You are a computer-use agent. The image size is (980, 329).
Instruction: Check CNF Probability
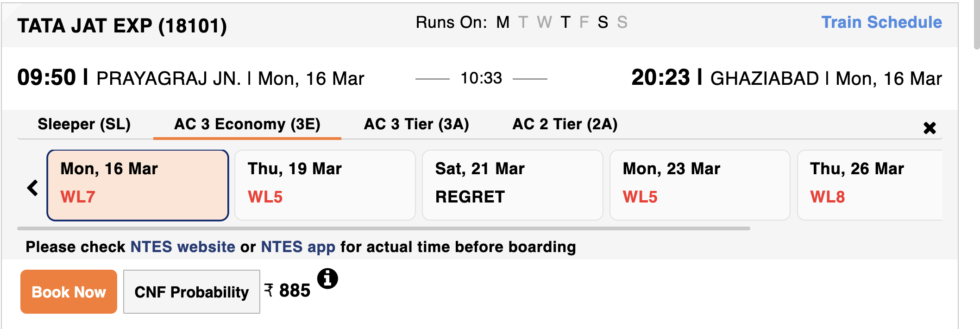191,292
